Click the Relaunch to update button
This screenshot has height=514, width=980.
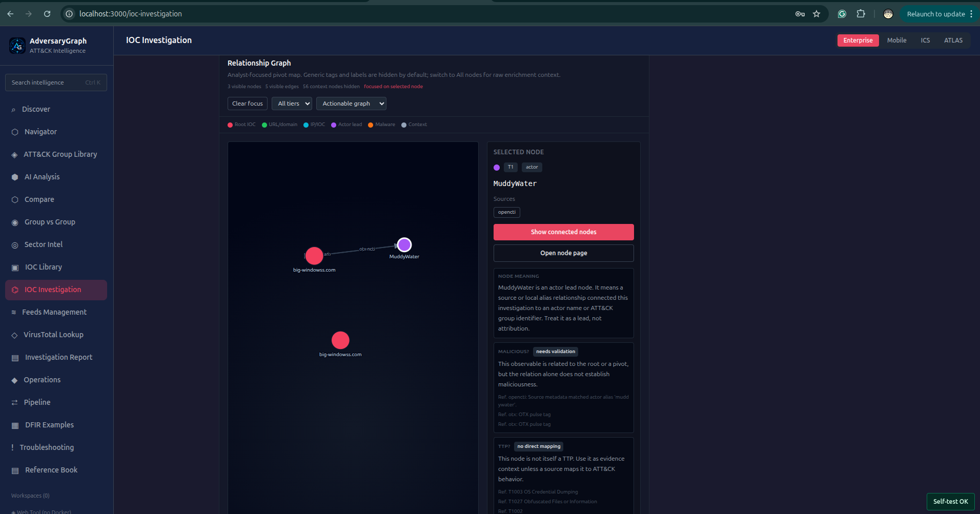[x=936, y=14]
